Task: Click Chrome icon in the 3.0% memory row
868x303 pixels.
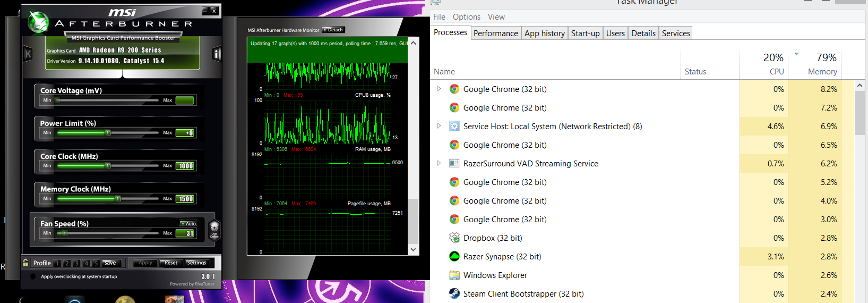Action: click(454, 219)
